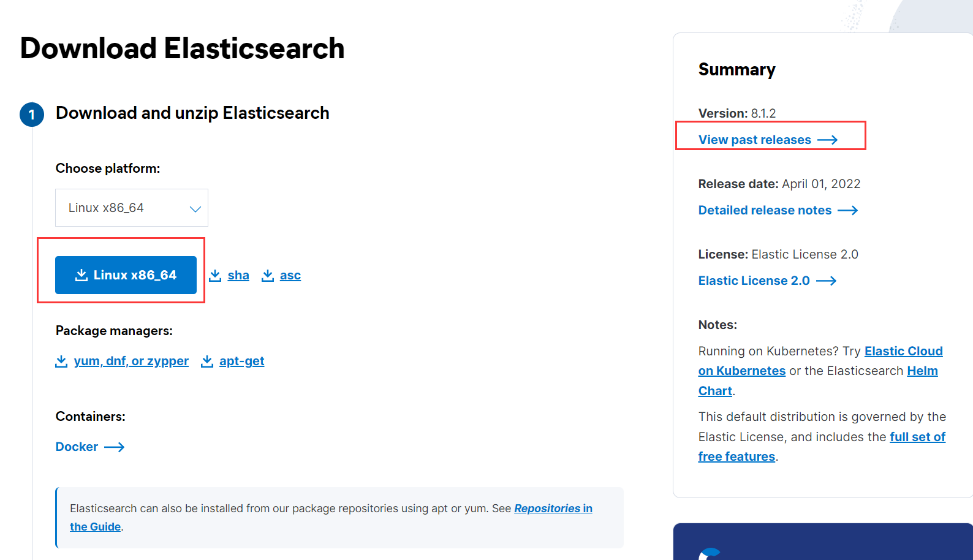Open Repositories in the Guide link

(x=553, y=509)
